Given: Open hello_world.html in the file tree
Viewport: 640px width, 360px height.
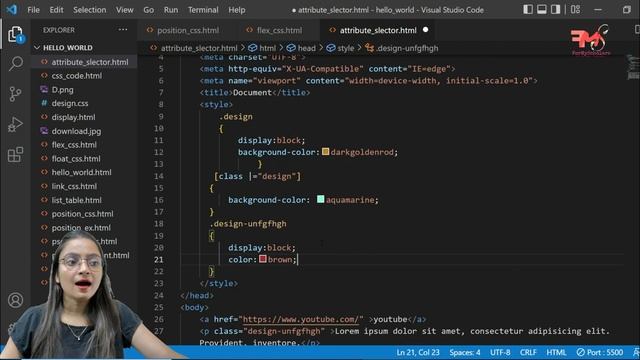Looking at the screenshot, I should click(81, 172).
